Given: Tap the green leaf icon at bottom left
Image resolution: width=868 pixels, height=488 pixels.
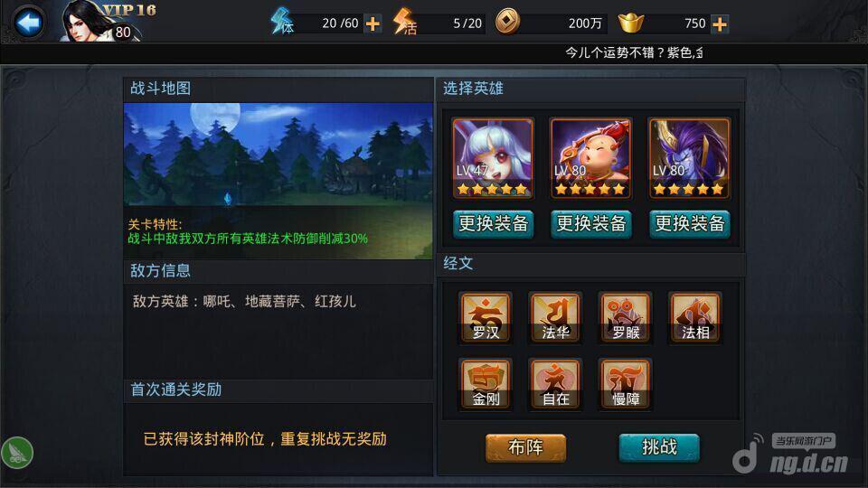Looking at the screenshot, I should pos(17,453).
